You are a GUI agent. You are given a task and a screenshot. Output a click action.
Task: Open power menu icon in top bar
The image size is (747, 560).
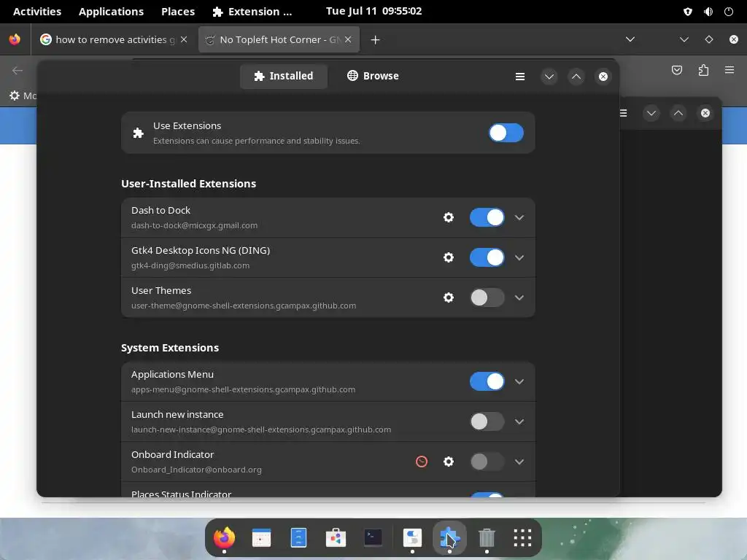729,12
